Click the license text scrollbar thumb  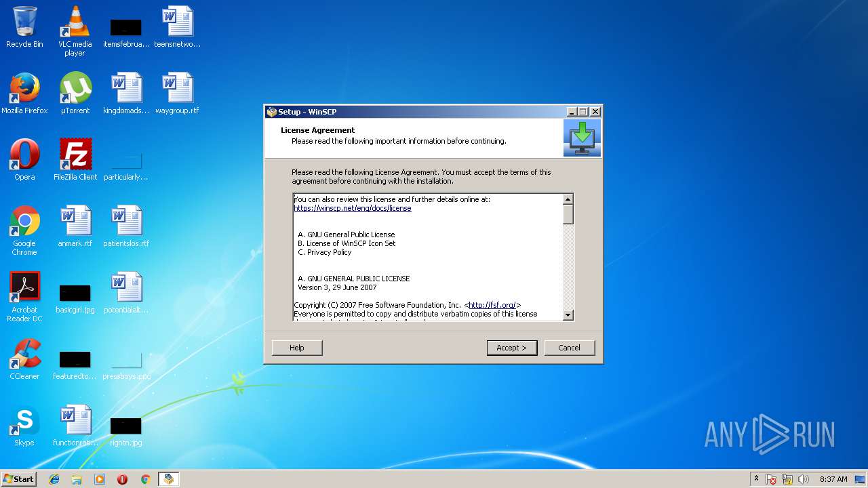568,214
